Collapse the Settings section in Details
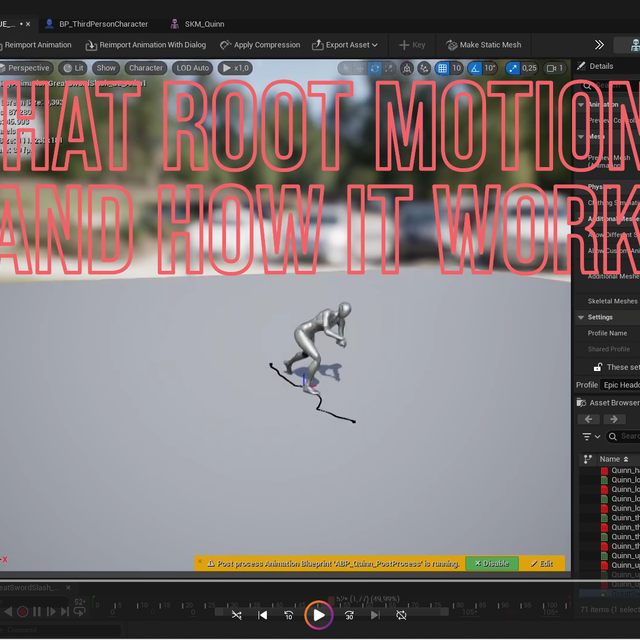640x640 pixels. tap(581, 317)
